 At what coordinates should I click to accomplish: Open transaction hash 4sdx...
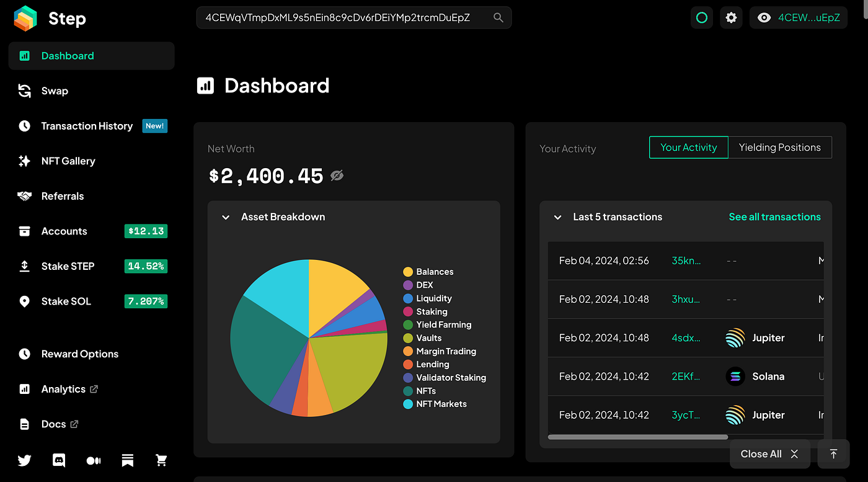(x=686, y=338)
